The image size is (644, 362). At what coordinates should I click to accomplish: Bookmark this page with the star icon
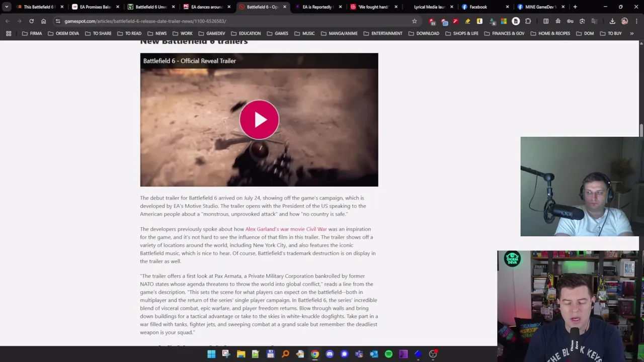[415, 21]
